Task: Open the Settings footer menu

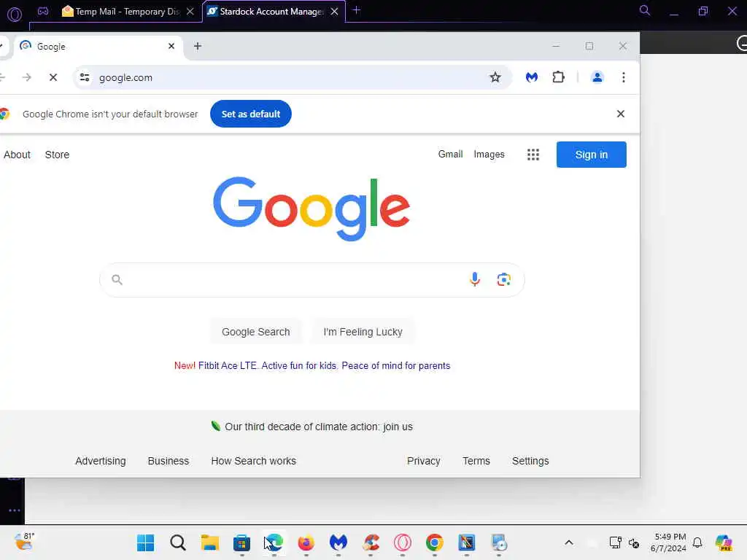Action: [530, 461]
